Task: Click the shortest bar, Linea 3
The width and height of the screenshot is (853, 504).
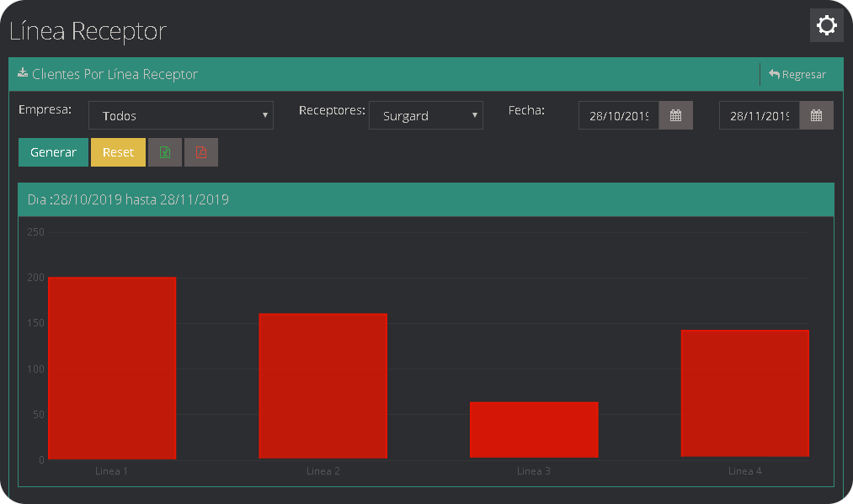Action: [534, 430]
